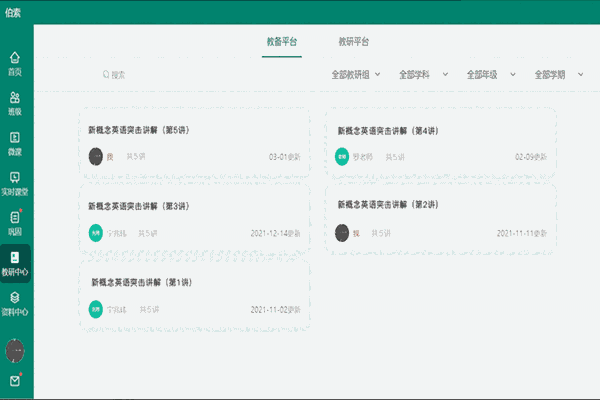Click author name on 第3讲 card

(117, 233)
